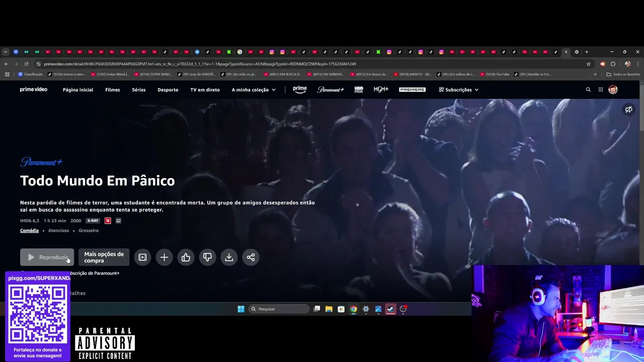The width and height of the screenshot is (644, 362).
Task: Open the Filmes menu item
Action: pyautogui.click(x=113, y=89)
